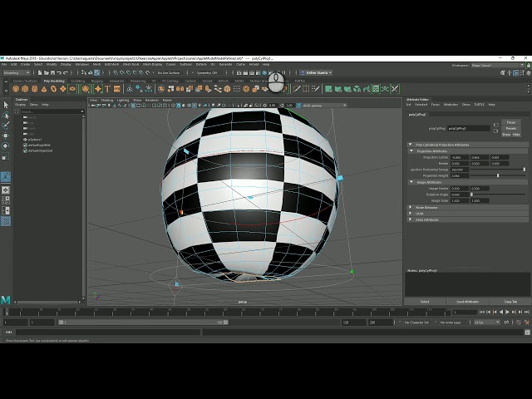Open the Modeling menu set dropdown
The width and height of the screenshot is (532, 399).
pos(17,72)
